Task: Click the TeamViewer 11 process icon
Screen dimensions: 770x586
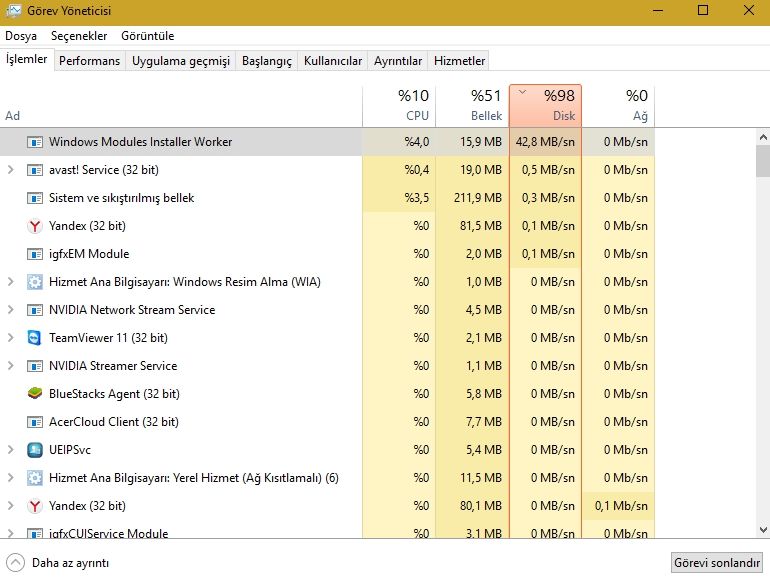Action: 35,338
